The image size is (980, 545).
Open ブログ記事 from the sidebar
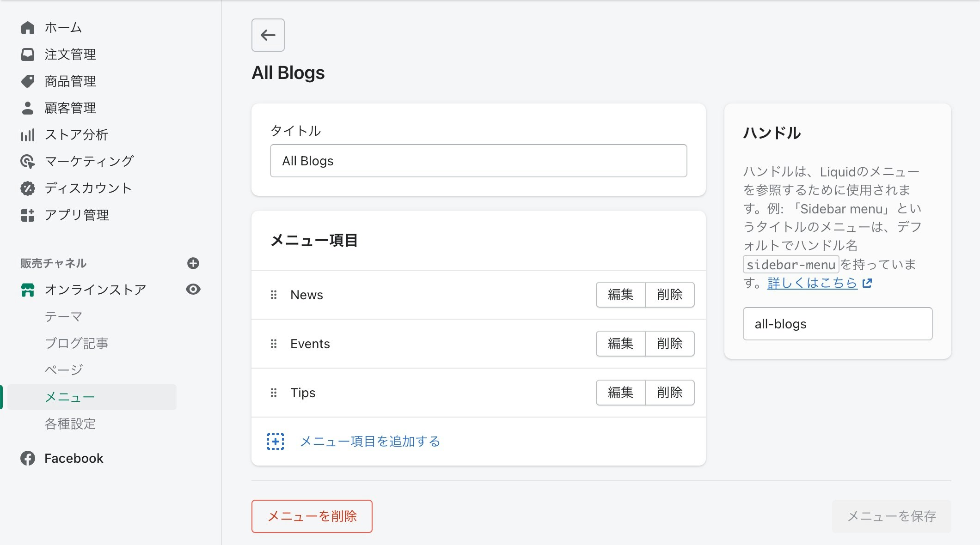click(76, 343)
